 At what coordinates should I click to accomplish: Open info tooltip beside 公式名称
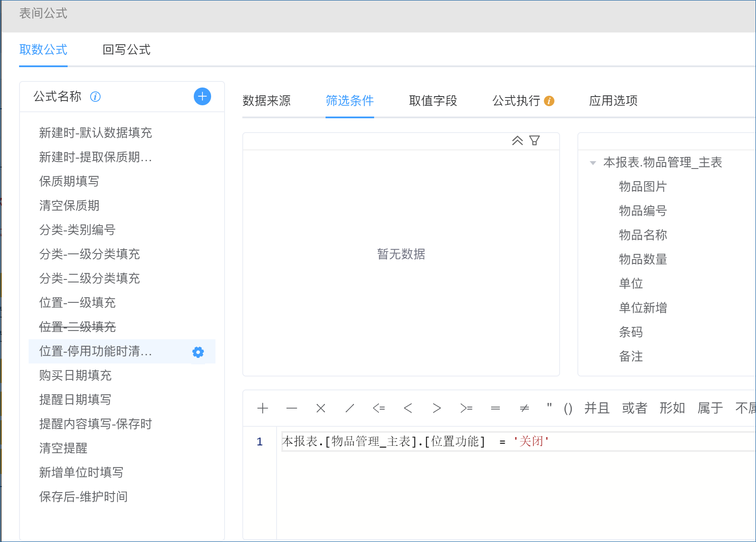click(x=95, y=97)
